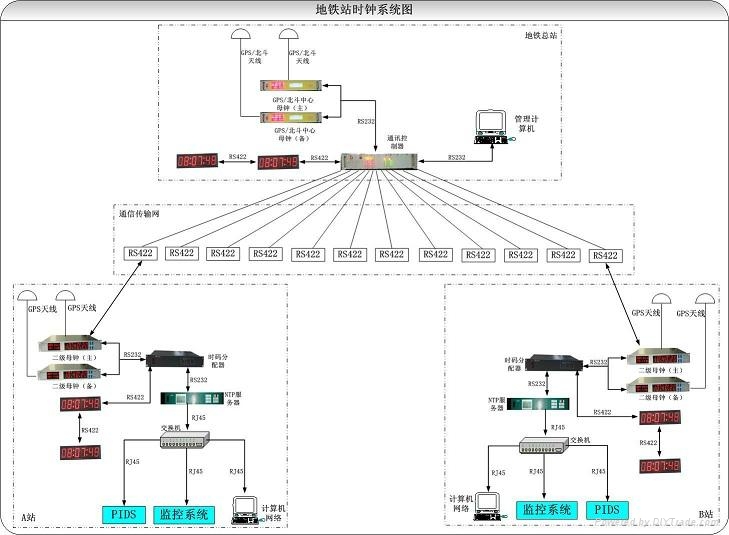Click the PIDS box in Station A

123,514
